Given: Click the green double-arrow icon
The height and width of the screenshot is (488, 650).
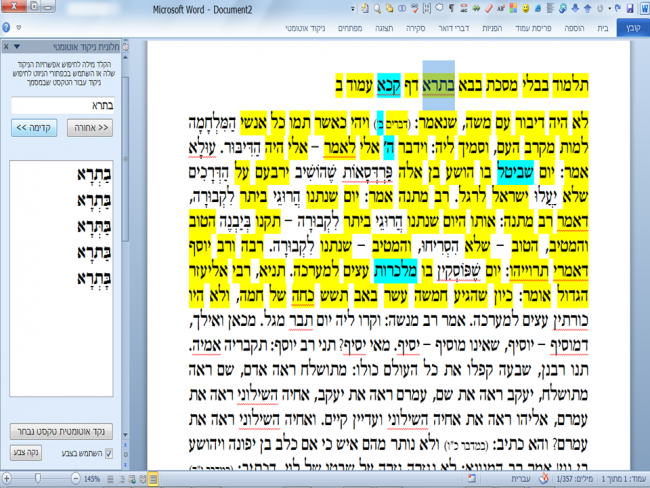Looking at the screenshot, I should click(476, 8).
